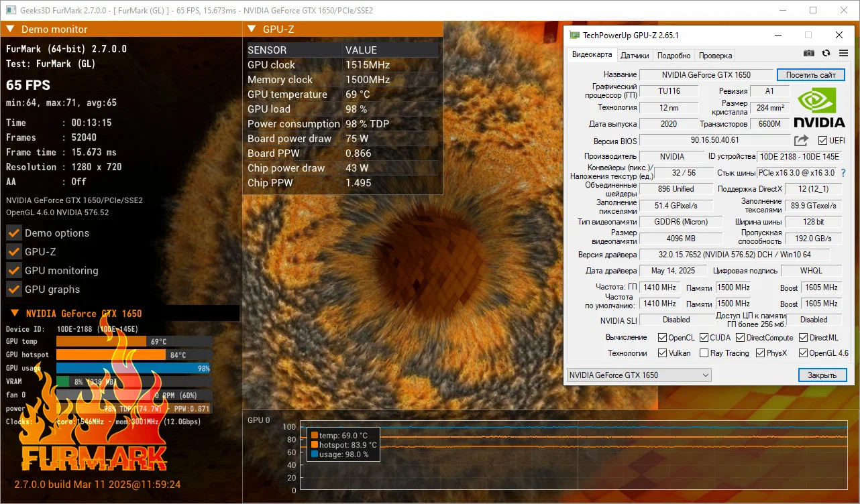Screen dimensions: 860x504
Task: Toggle the OpenCL checkbox
Action: point(662,338)
